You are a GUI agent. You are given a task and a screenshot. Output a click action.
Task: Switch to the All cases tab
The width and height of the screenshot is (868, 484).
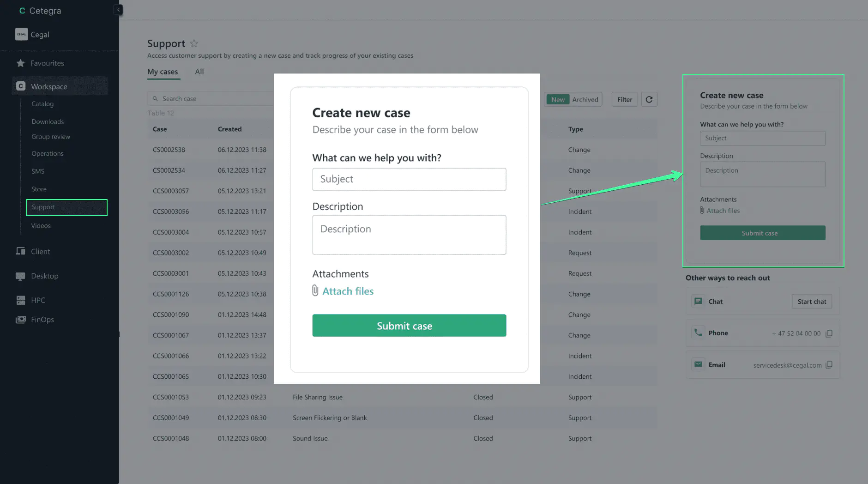coord(199,72)
